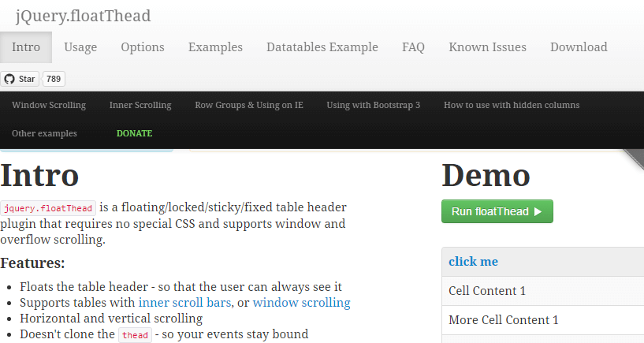Image resolution: width=644 pixels, height=343 pixels.
Task: Click the 'Features:' subheading
Action: 32,263
